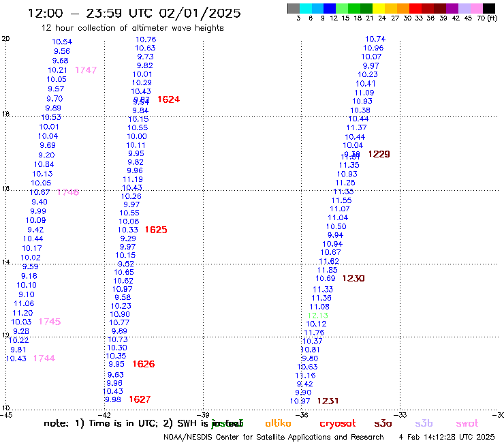Click the s3a time label 1229
Image resolution: width=504 pixels, height=443 pixels.
[x=379, y=154]
